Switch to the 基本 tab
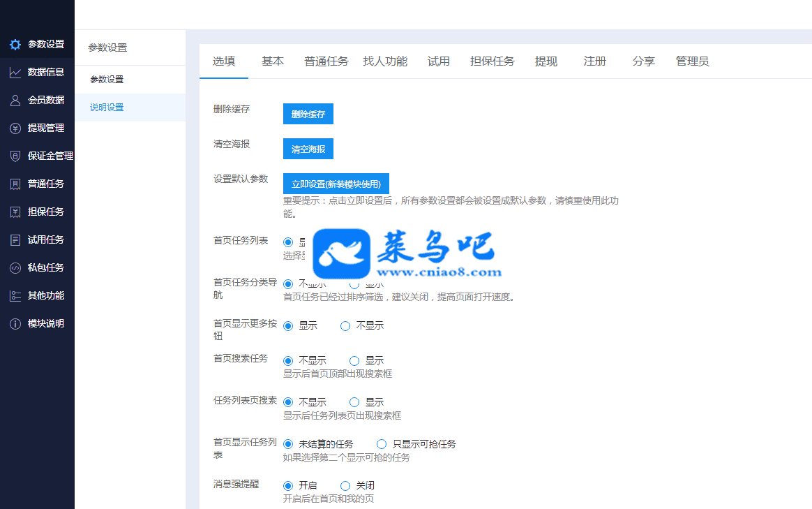The width and height of the screenshot is (812, 509). [273, 61]
